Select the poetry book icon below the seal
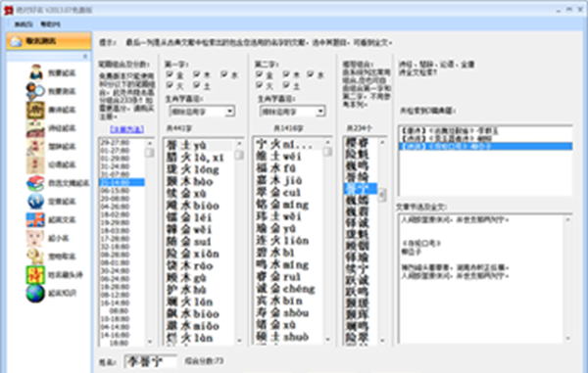The width and height of the screenshot is (588, 373). (x=35, y=128)
